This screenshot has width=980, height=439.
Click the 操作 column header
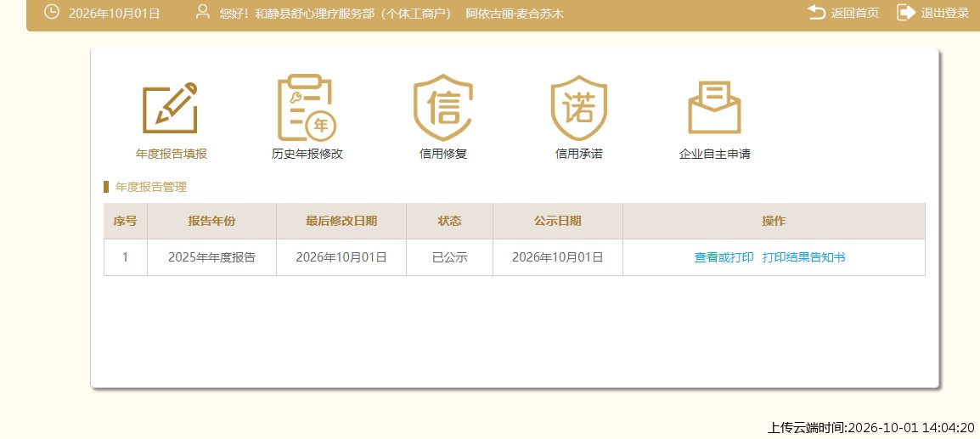point(774,222)
